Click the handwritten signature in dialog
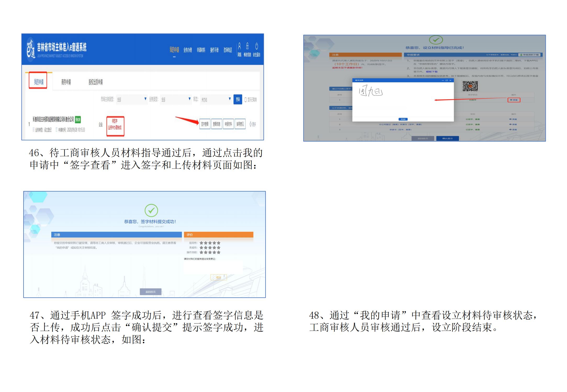This screenshot has width=567, height=392. click(x=371, y=91)
